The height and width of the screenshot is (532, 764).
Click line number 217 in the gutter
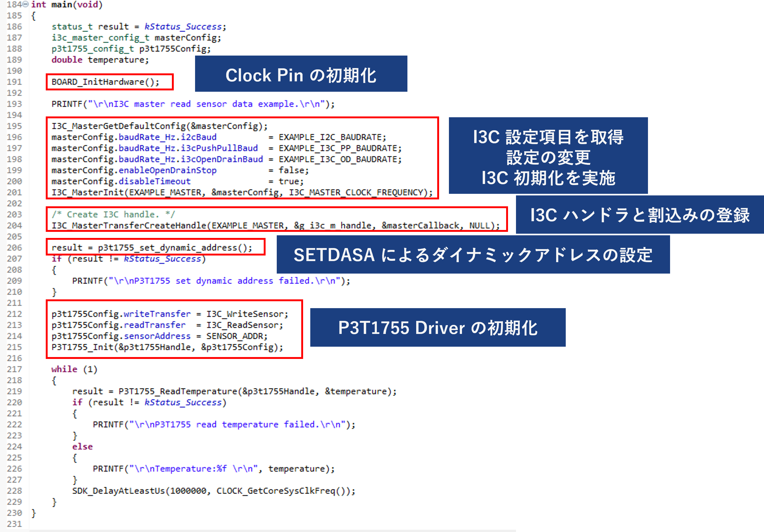14,369
